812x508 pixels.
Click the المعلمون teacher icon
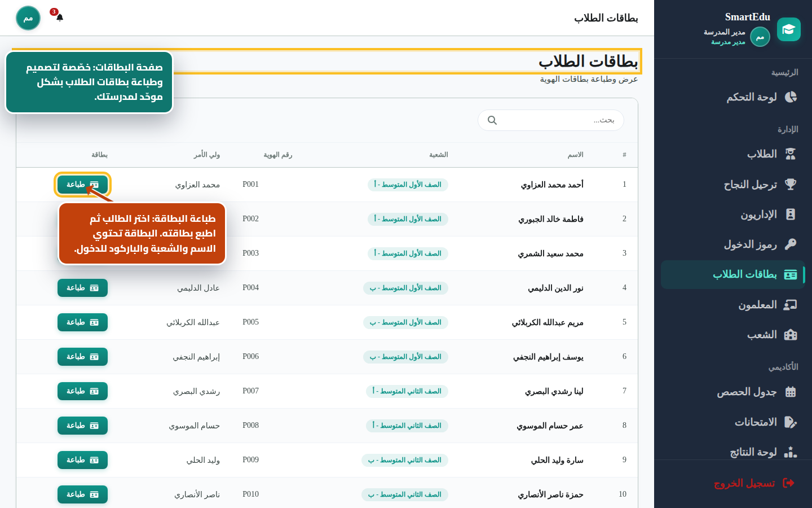(x=791, y=305)
